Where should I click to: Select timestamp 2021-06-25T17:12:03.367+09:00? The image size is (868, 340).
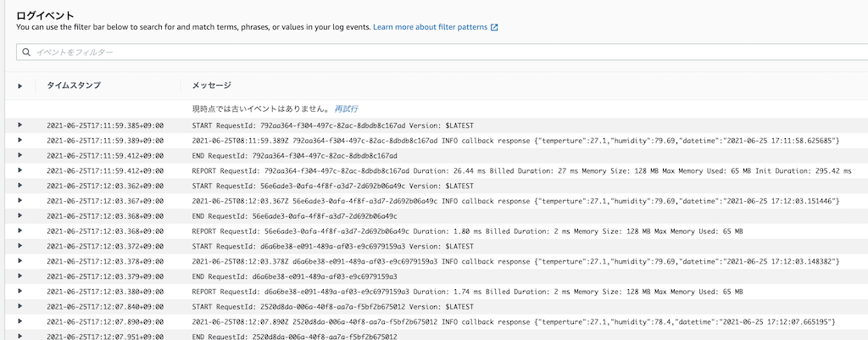tap(105, 201)
